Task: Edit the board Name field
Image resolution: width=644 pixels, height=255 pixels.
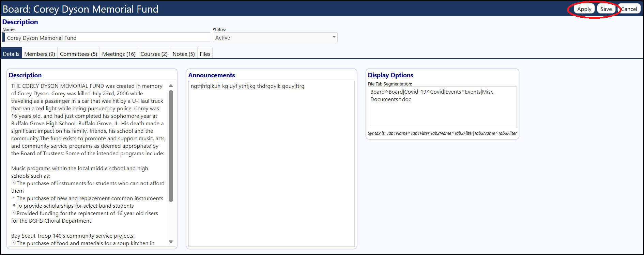Action: tap(106, 37)
